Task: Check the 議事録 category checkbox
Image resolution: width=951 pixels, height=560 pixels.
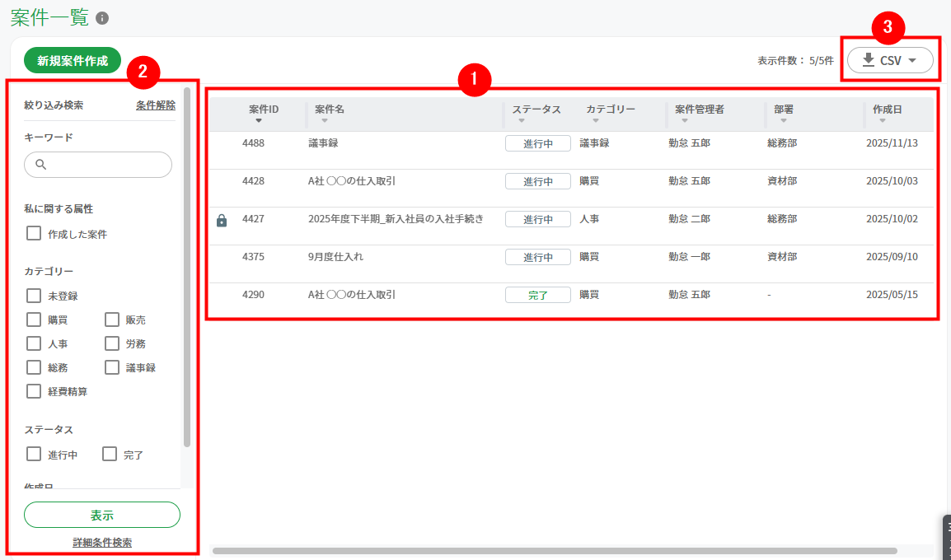Action: [x=111, y=367]
